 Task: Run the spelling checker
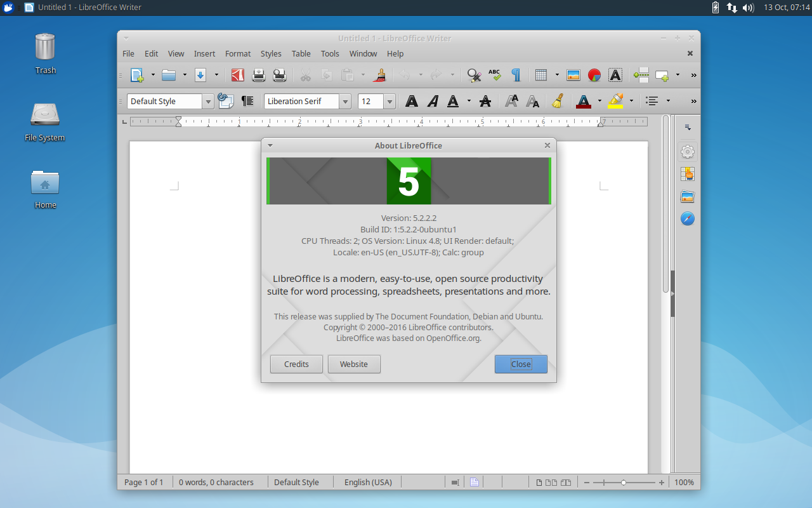point(494,75)
